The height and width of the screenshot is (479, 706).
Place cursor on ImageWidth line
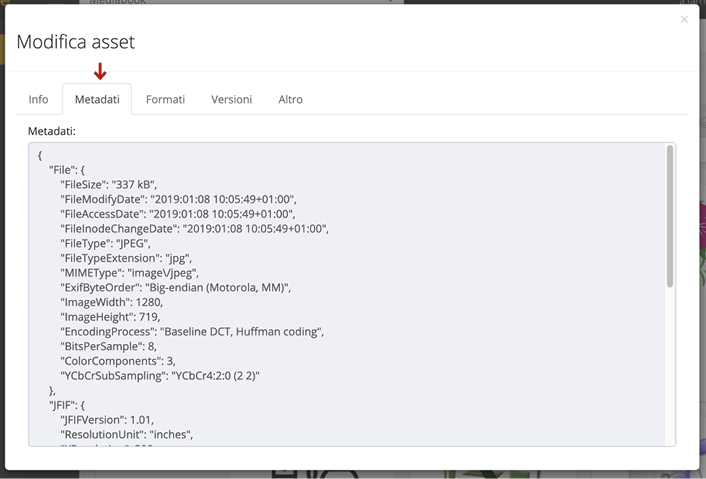[111, 301]
